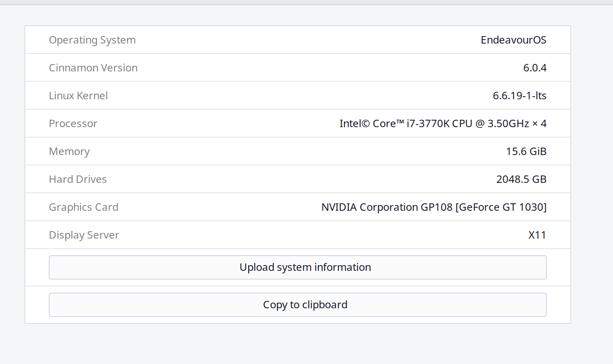Select the Graphics Card label
This screenshot has width=613, height=364.
(x=84, y=207)
